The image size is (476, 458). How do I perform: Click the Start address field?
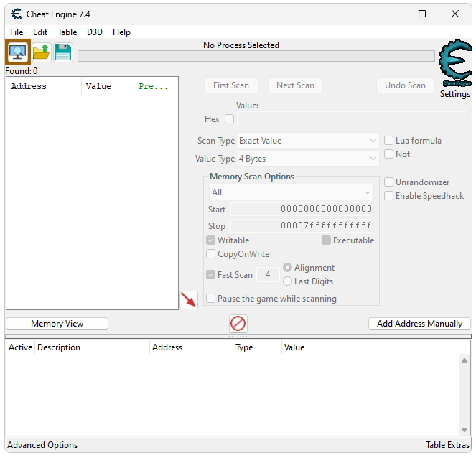point(302,209)
